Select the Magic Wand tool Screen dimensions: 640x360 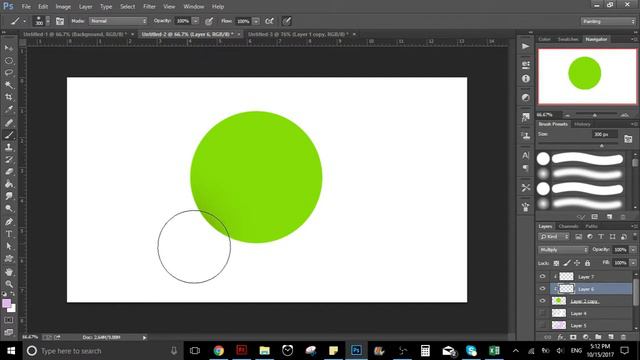click(x=9, y=85)
